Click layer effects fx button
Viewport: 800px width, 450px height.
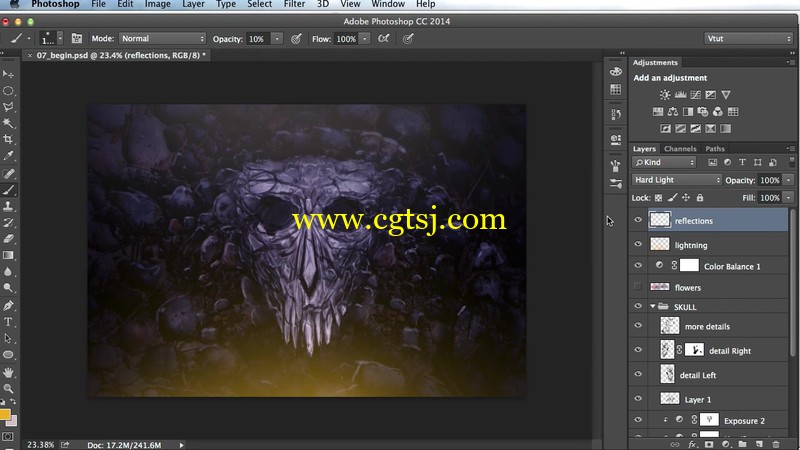click(692, 445)
